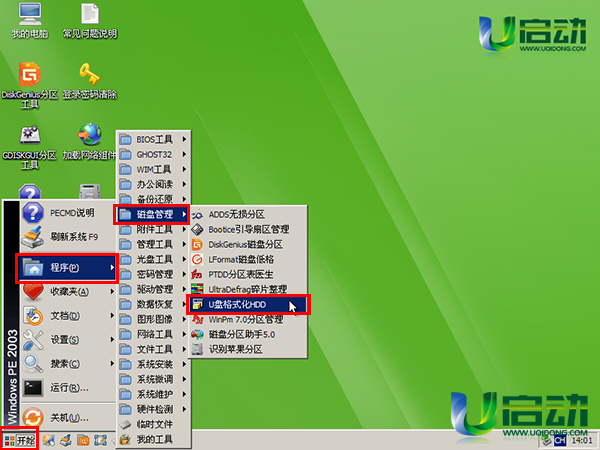
Task: Click 刷新系统 F9 in the Start menu
Action: click(67, 237)
